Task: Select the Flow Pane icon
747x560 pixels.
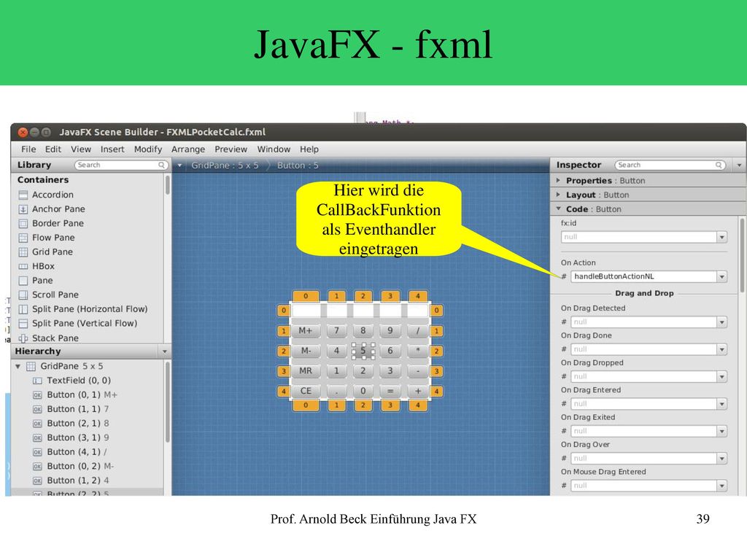Action: [x=23, y=238]
